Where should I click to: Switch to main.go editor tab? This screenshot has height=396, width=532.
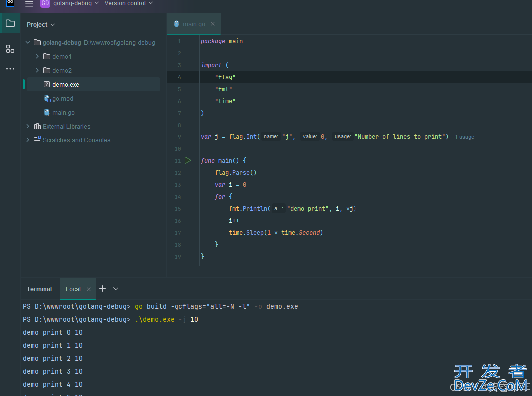click(x=194, y=24)
